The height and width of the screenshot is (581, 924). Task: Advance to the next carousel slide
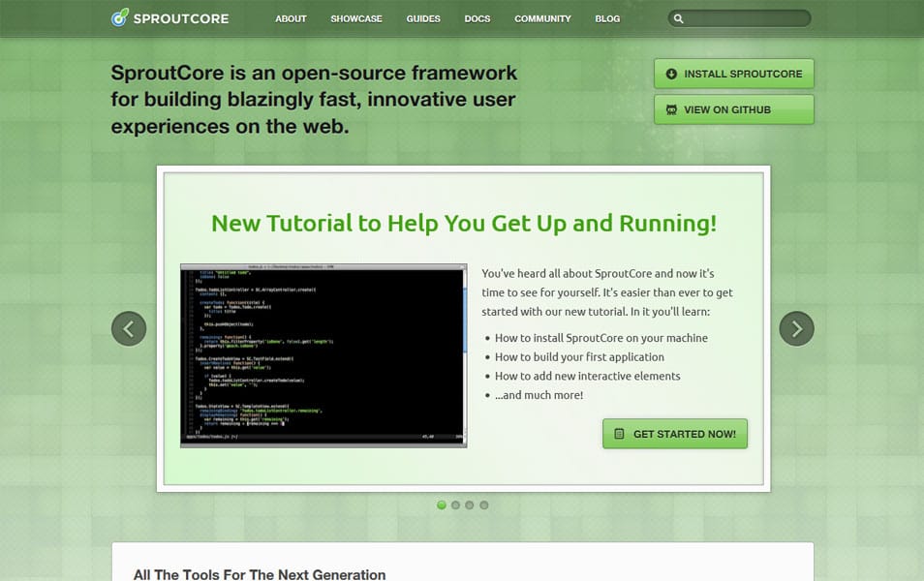point(797,328)
